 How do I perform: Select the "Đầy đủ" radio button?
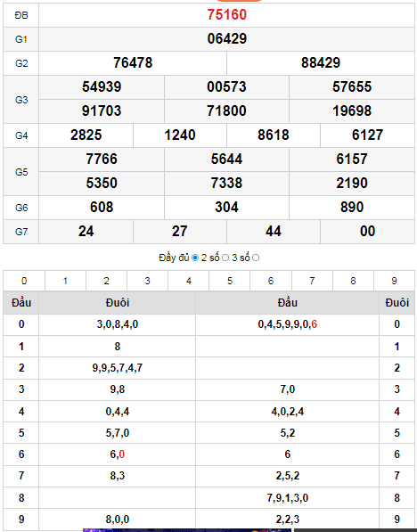[x=195, y=258]
